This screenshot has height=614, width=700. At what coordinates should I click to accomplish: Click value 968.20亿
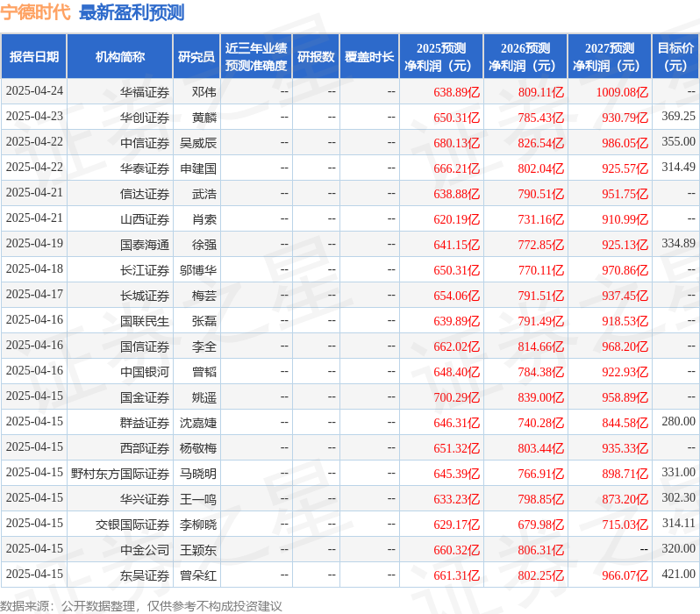(625, 346)
